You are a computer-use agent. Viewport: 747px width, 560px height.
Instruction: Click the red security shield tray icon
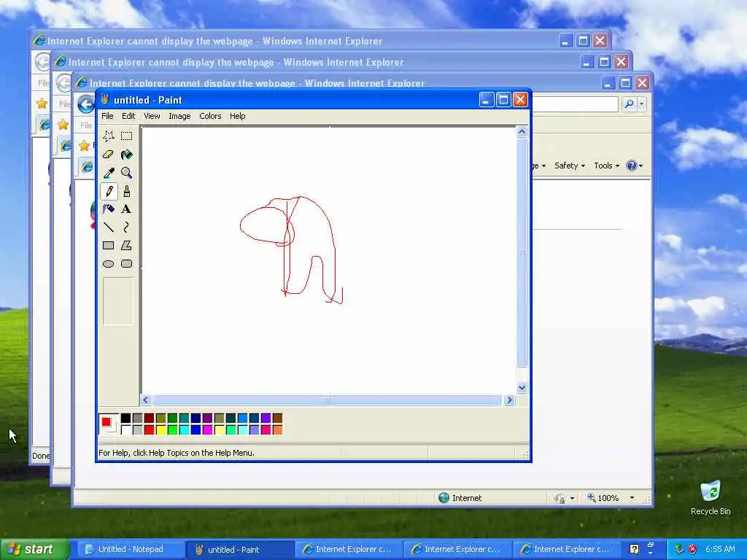pyautogui.click(x=693, y=549)
